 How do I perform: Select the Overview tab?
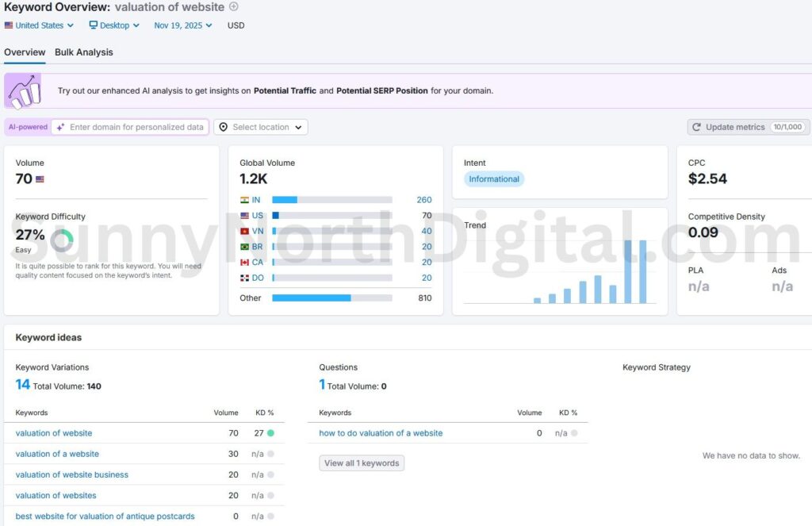[24, 52]
